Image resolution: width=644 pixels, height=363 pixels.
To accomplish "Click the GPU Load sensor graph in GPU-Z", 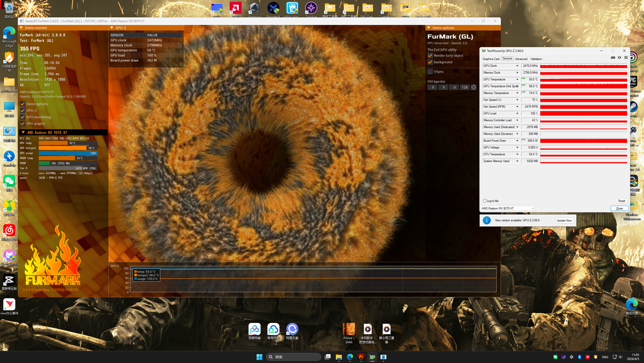I will [x=583, y=114].
